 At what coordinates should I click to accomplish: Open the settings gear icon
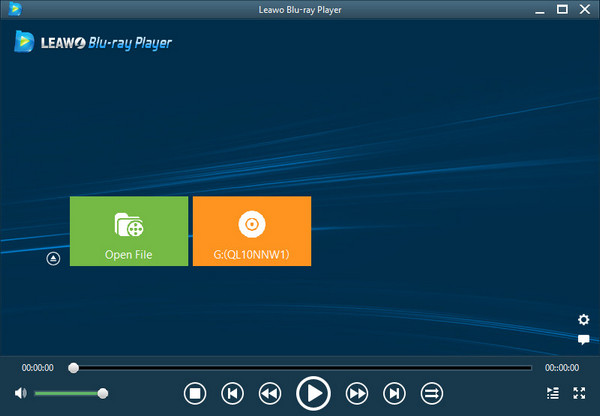point(583,320)
